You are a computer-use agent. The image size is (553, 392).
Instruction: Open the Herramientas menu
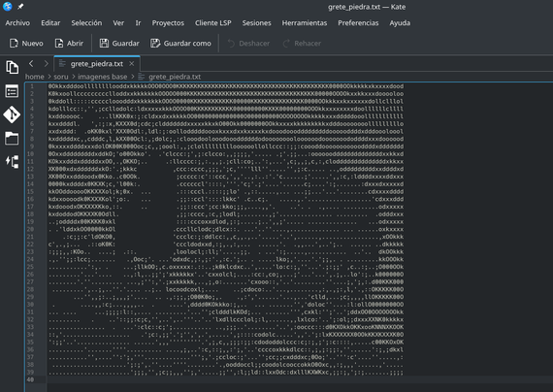pos(305,23)
